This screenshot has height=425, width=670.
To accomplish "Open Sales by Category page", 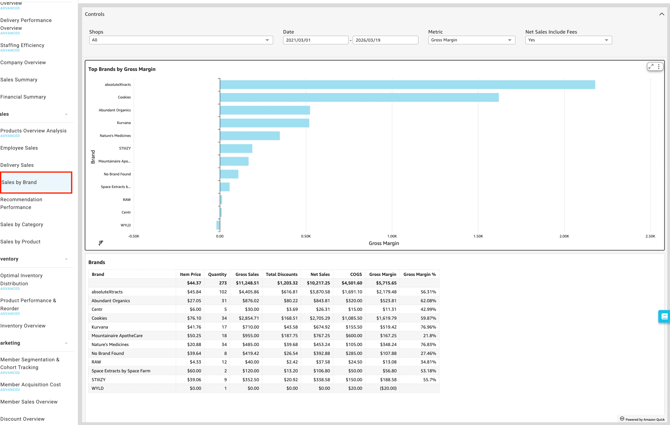I will [22, 225].
